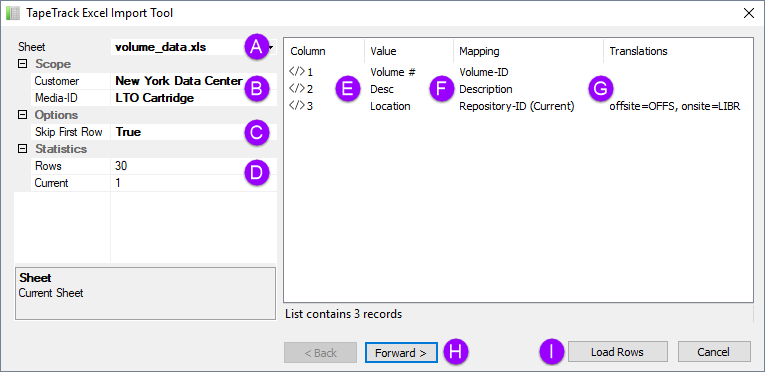Click the code icon for column 1
The width and height of the screenshot is (765, 372).
[x=297, y=72]
